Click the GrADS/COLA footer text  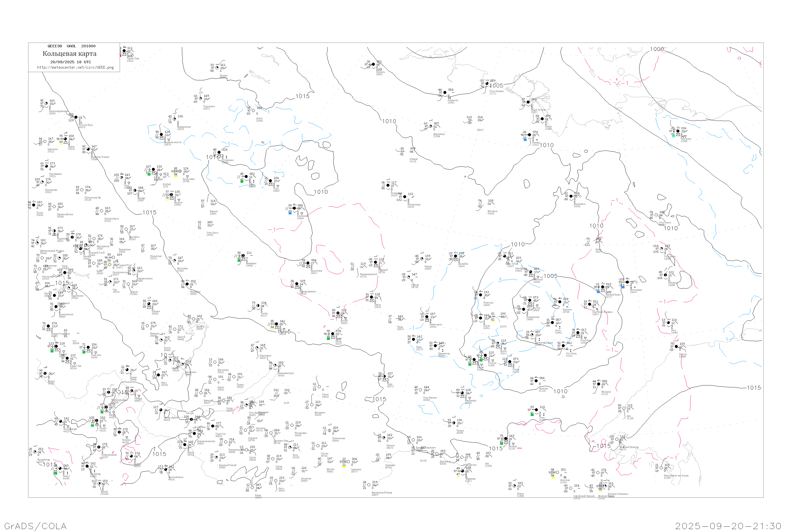[x=35, y=526]
